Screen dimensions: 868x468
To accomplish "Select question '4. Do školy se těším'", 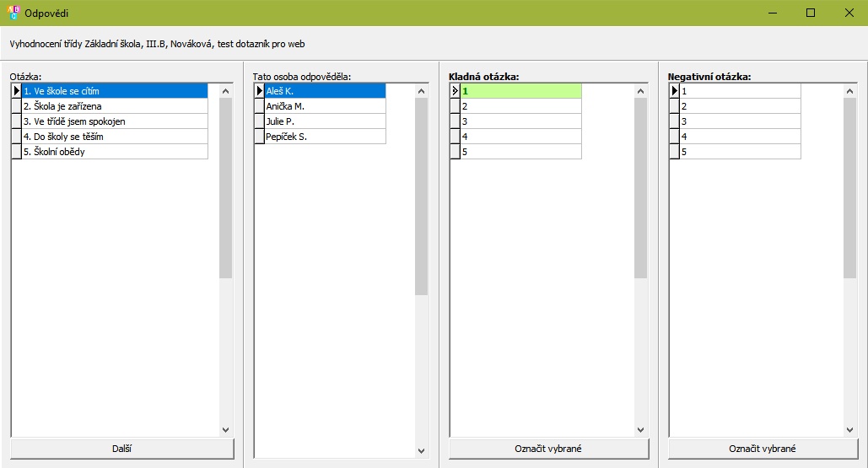I will [x=115, y=137].
